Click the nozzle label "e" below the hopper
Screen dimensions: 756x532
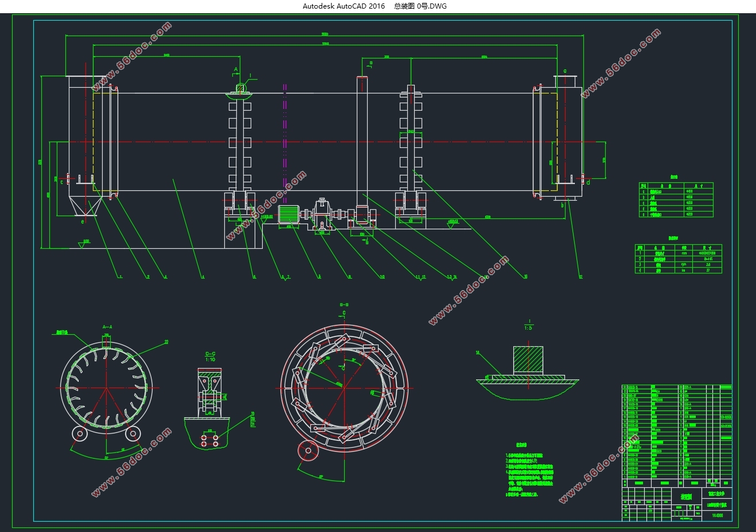tap(83, 221)
